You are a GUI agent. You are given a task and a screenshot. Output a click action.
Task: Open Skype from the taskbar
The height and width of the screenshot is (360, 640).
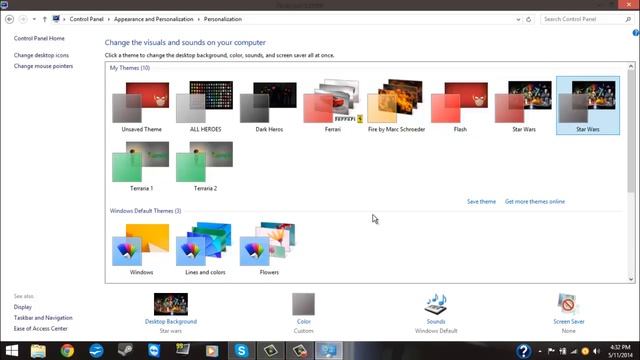pyautogui.click(x=241, y=351)
